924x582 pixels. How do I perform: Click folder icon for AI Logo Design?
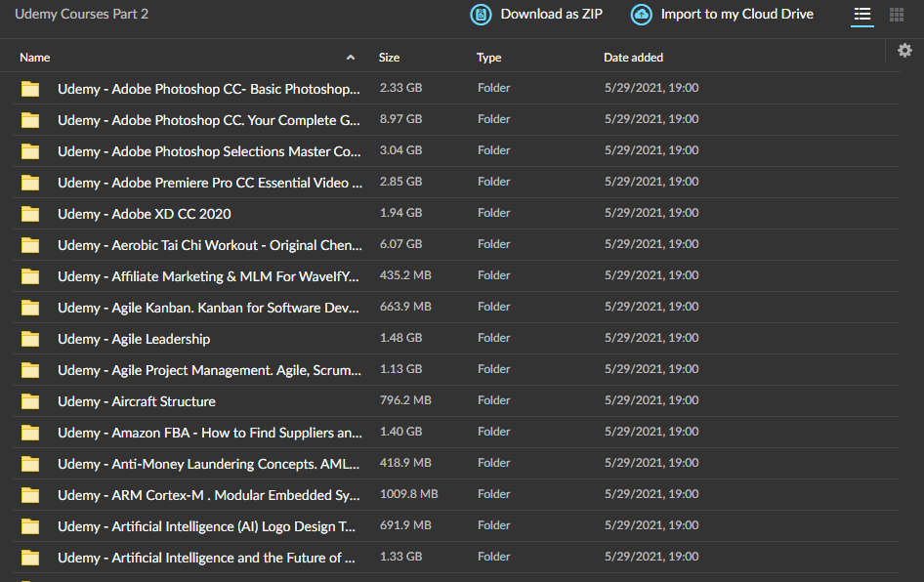point(30,525)
